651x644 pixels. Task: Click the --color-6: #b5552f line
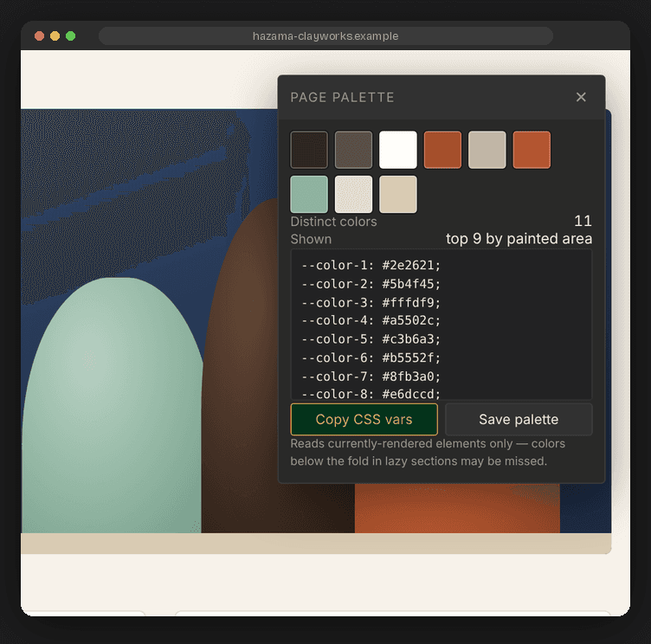[371, 357]
